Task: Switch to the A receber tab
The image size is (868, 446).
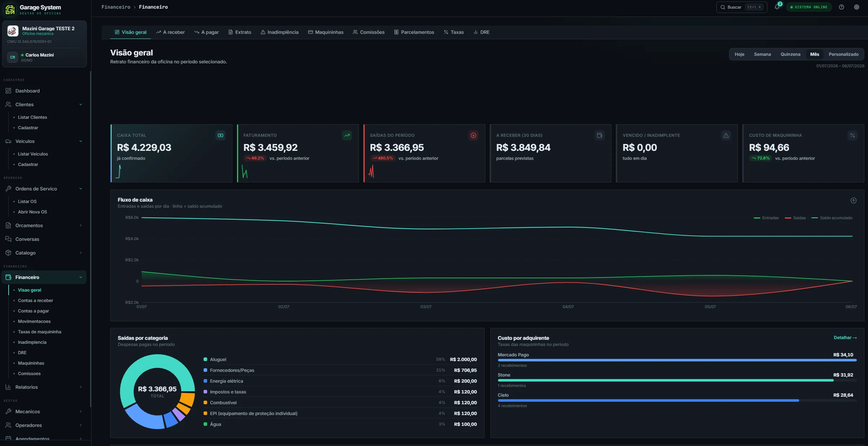Action: click(170, 32)
